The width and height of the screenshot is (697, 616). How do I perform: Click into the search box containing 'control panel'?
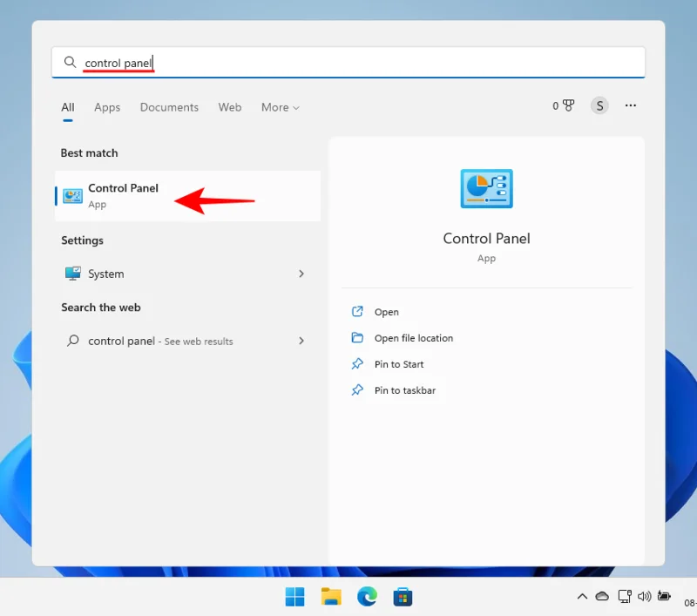tap(348, 62)
